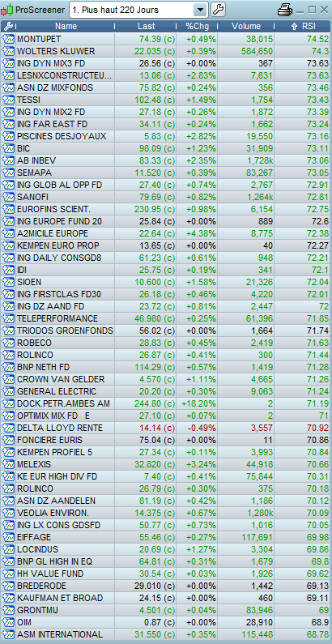This screenshot has width=332, height=644.
Task: Select DOCK.PETR.AMBES AM name
Action: coord(63,403)
